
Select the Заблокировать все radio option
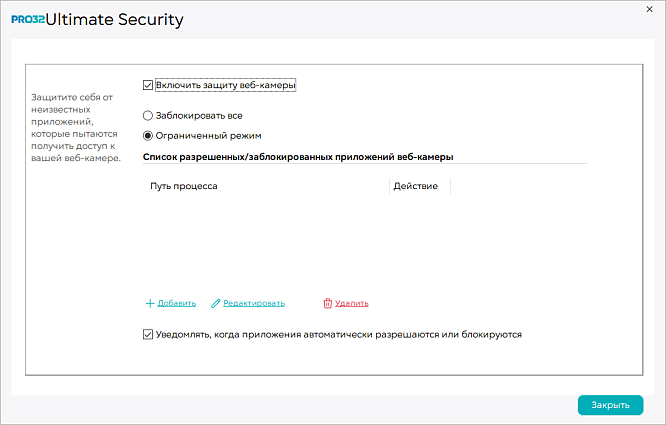pos(148,115)
